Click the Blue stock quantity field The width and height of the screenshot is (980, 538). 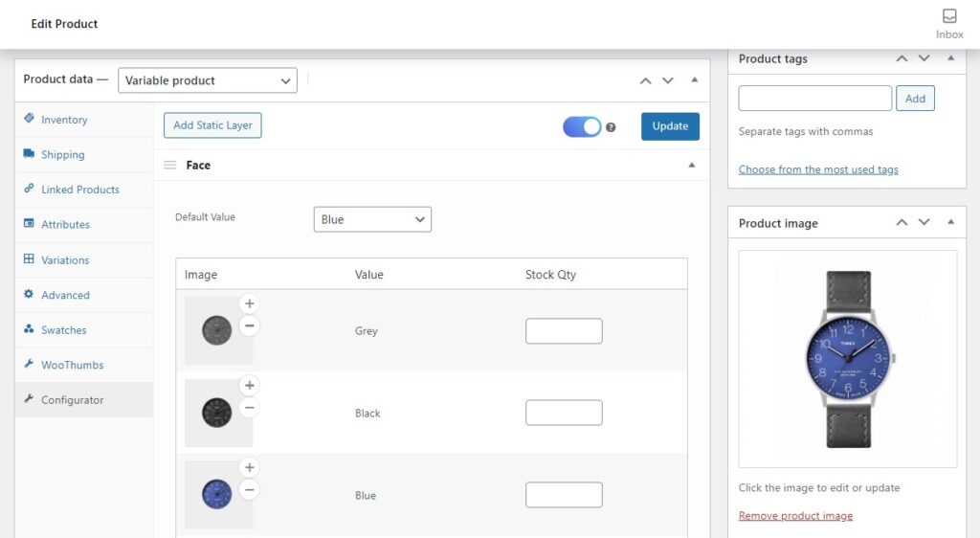pos(564,495)
